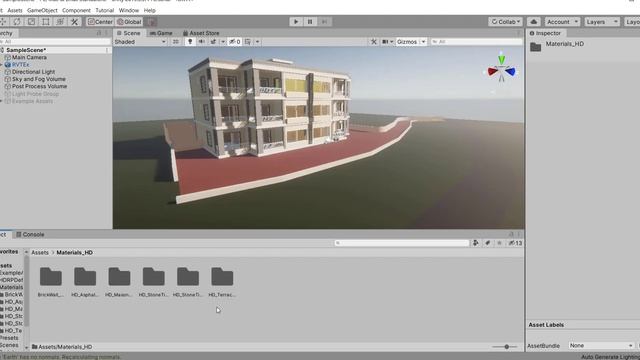Open the Collab dropdown
The image size is (640, 360).
point(505,22)
